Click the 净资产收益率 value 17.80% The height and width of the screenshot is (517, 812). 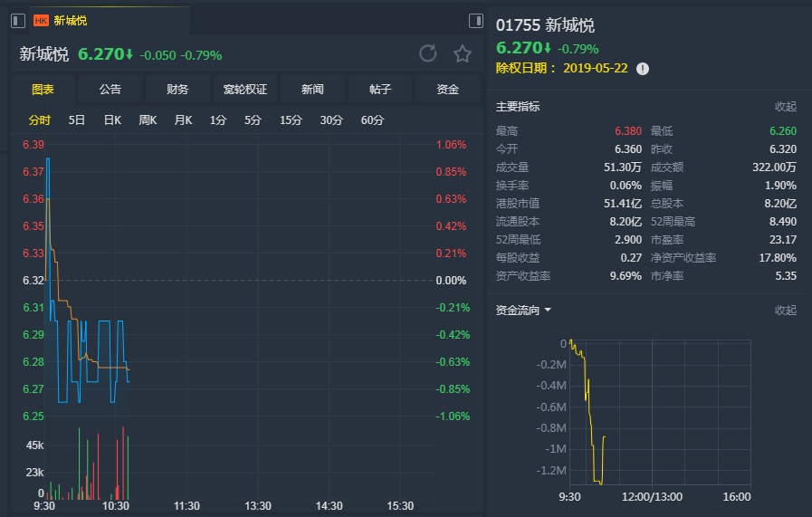pos(778,258)
